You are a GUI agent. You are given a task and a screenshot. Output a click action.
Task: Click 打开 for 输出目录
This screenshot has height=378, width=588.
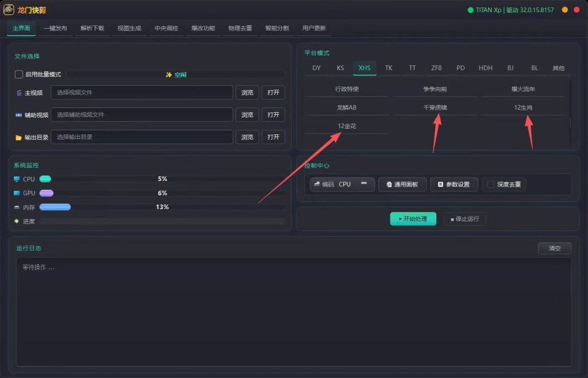(273, 137)
